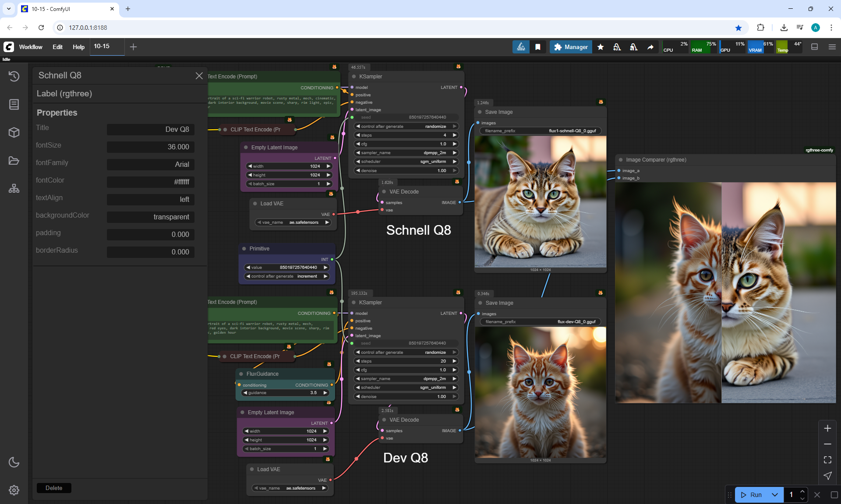This screenshot has height=504, width=841.
Task: Toggle dark theme moon icon
Action: point(14,462)
